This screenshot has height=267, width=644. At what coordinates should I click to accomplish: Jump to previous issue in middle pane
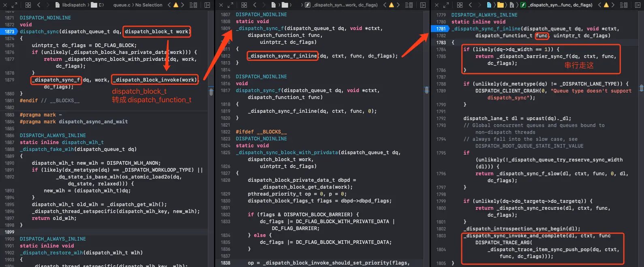click(x=385, y=5)
